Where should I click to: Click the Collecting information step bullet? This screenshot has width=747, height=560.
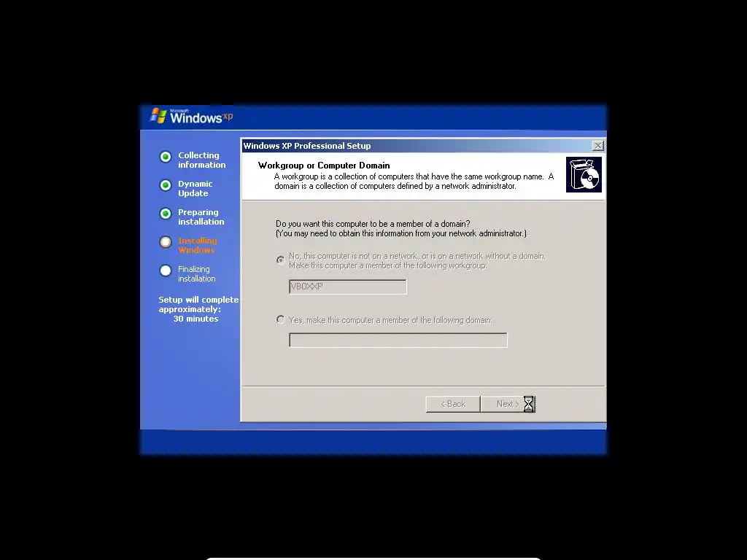[x=166, y=157]
